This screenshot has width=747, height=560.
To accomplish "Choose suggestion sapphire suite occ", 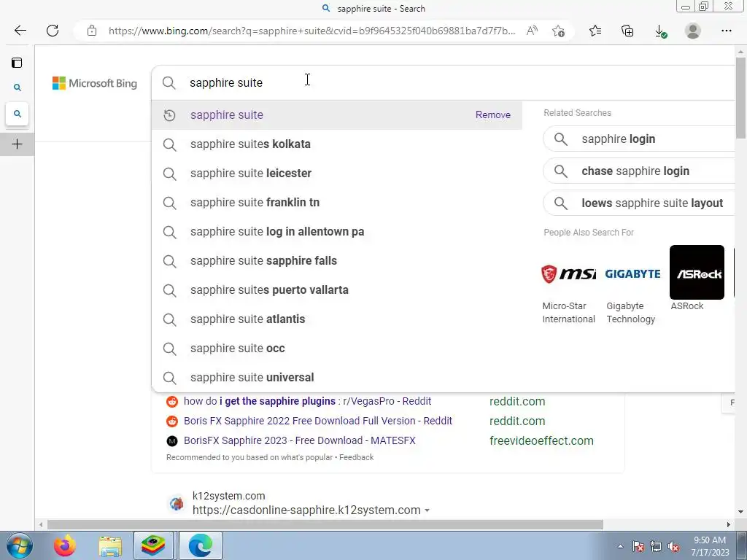I will (x=336, y=348).
